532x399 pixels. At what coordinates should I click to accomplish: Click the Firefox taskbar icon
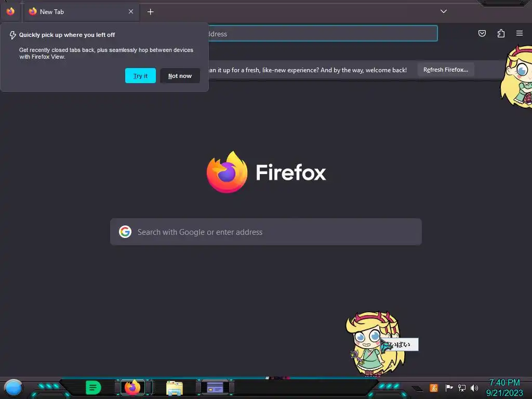pos(132,388)
